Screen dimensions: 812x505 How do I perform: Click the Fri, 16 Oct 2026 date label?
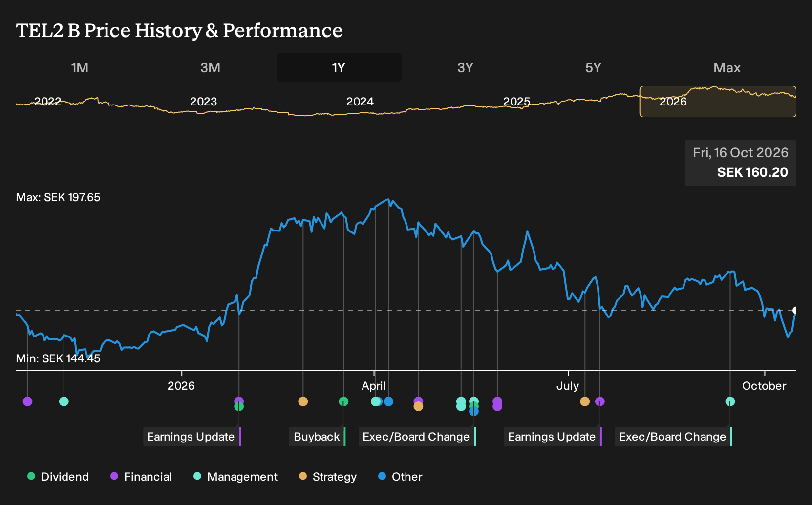[x=741, y=153]
